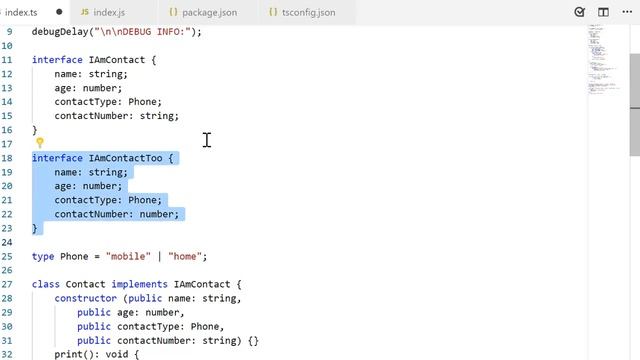The height and width of the screenshot is (360, 640).
Task: Click line number 18 in the gutter
Action: click(7, 158)
